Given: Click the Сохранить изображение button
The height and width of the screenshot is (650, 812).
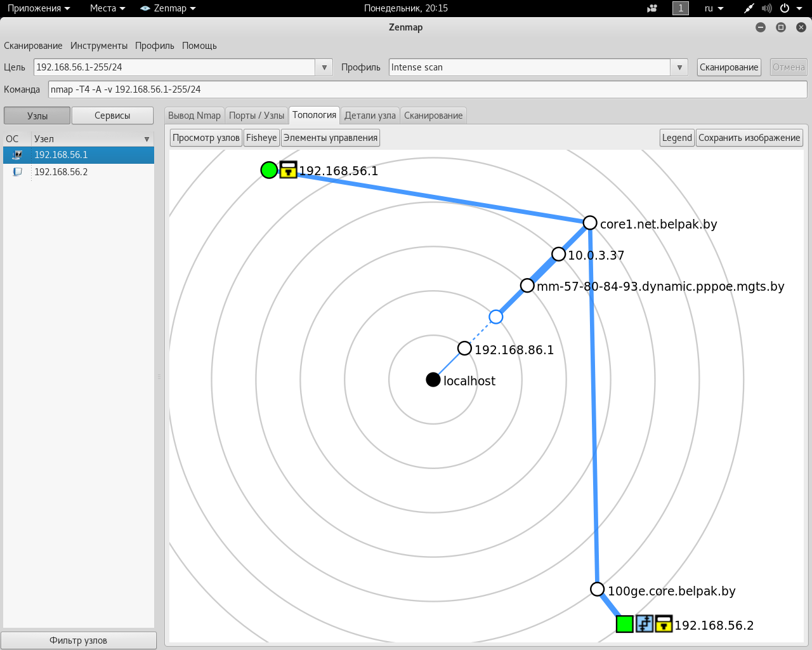Looking at the screenshot, I should pyautogui.click(x=749, y=138).
